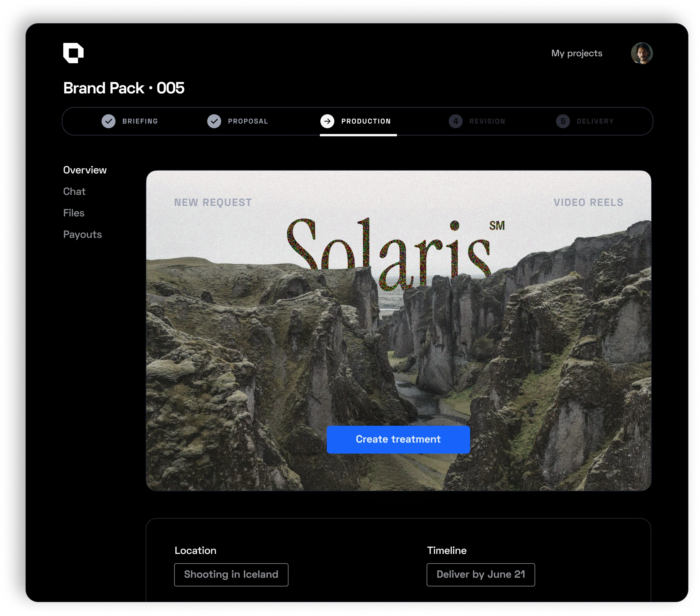Open the user profile avatar
Viewport: 700px width, 616px height.
point(641,53)
